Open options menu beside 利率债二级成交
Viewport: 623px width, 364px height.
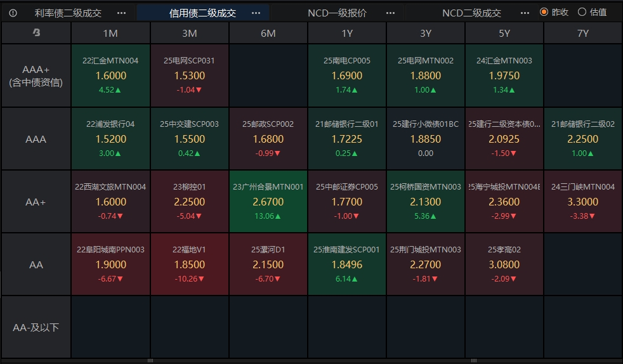tap(122, 13)
